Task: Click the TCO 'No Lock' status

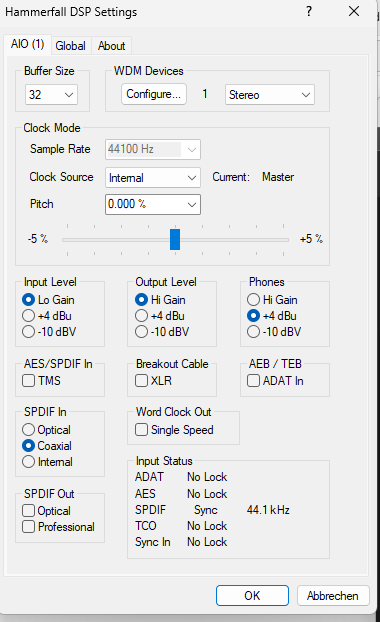Action: point(207,526)
